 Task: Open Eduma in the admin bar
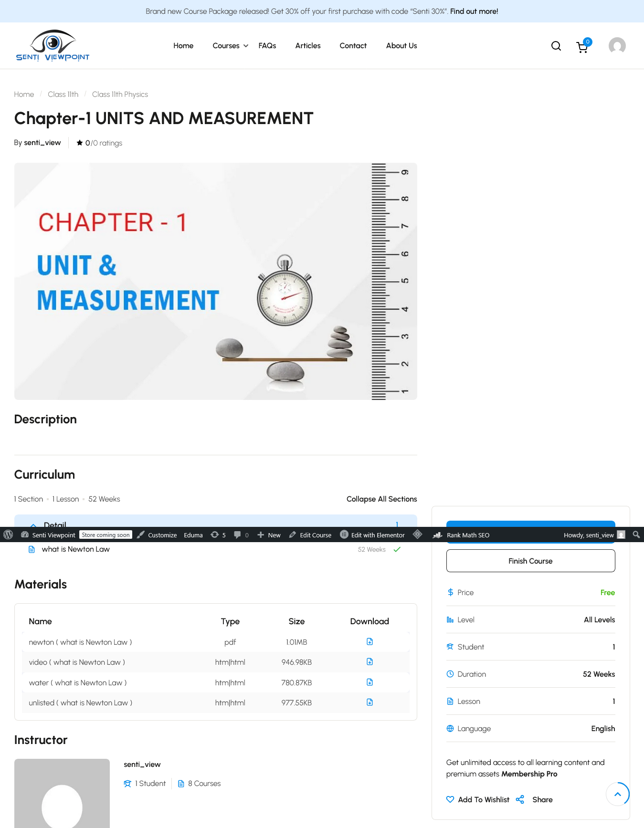pyautogui.click(x=193, y=535)
